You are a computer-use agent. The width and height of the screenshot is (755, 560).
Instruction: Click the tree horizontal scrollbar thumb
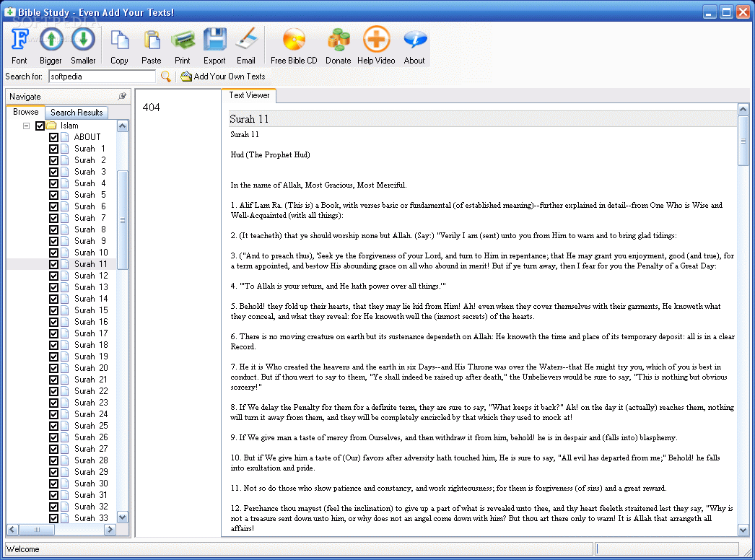coord(37,530)
